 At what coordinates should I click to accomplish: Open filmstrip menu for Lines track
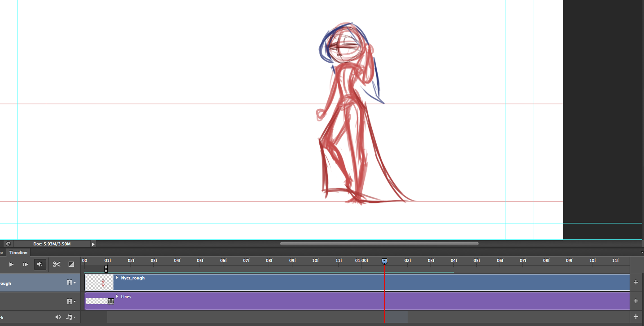pos(71,302)
